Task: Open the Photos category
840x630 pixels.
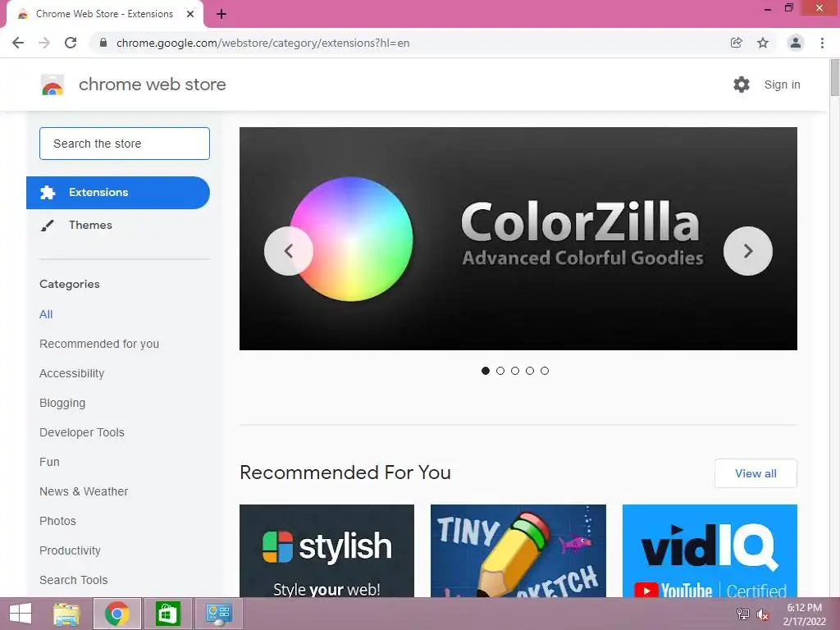Action: (58, 521)
